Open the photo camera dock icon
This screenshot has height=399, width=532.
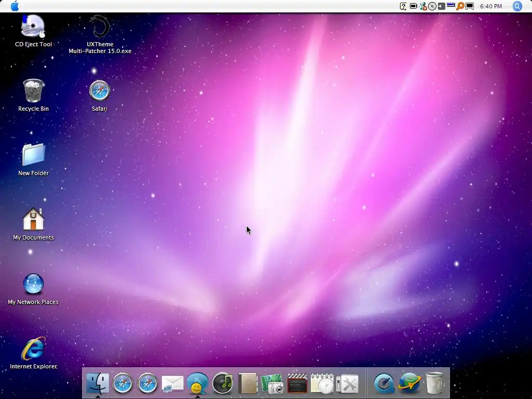click(x=272, y=384)
